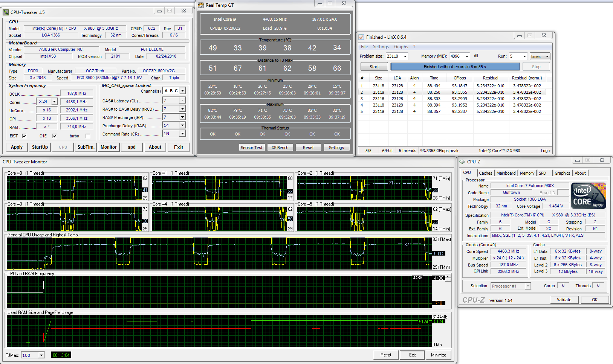Switch to CPU-Z Graphics tab

(x=562, y=173)
